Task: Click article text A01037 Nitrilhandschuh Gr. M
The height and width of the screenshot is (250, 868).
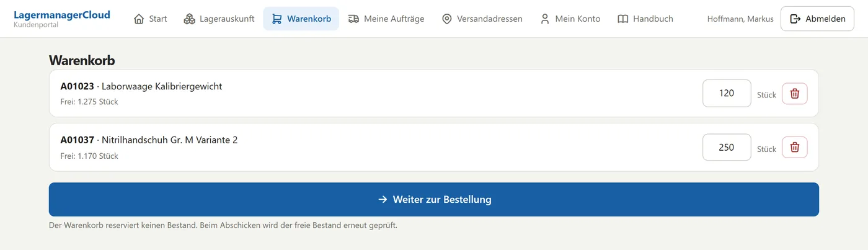Action: [x=149, y=140]
